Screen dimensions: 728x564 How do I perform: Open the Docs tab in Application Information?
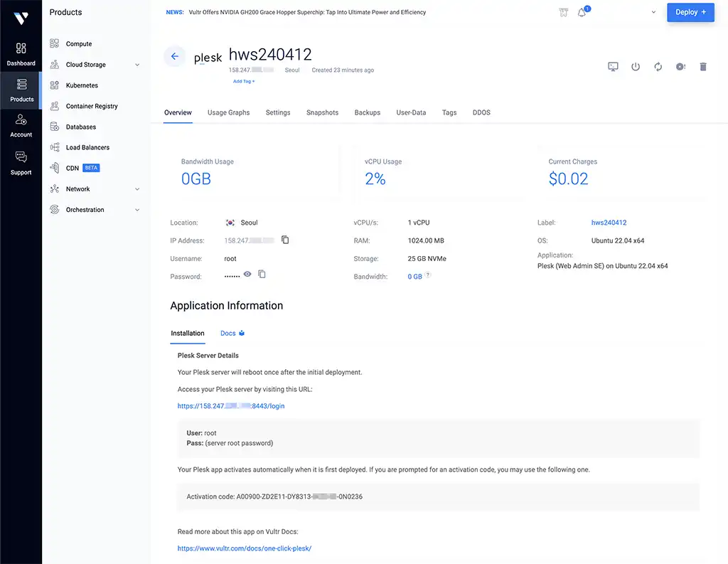click(x=232, y=333)
